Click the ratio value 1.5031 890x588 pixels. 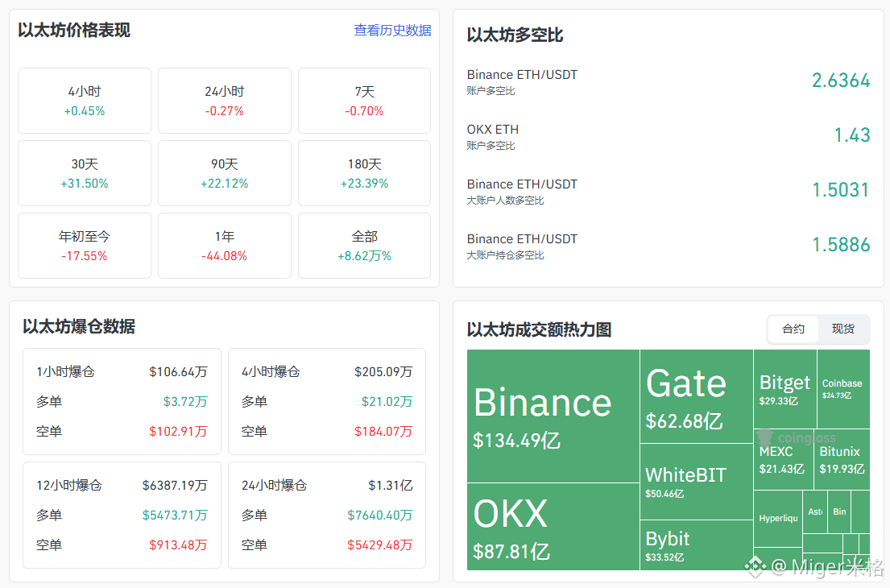point(841,190)
